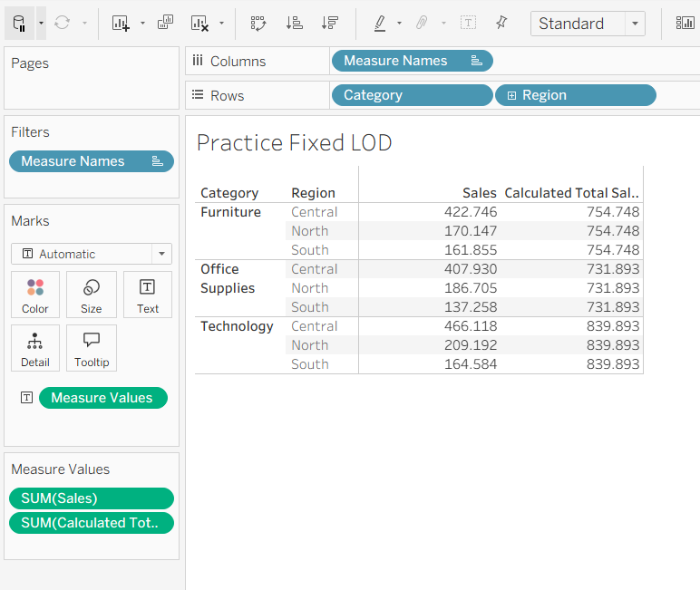Open the Standard fit dropdown

635,24
